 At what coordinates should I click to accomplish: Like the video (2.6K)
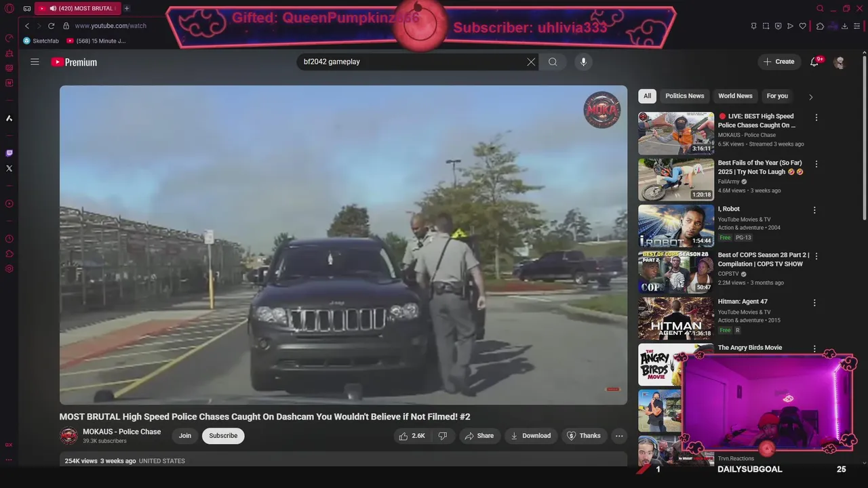[412, 436]
